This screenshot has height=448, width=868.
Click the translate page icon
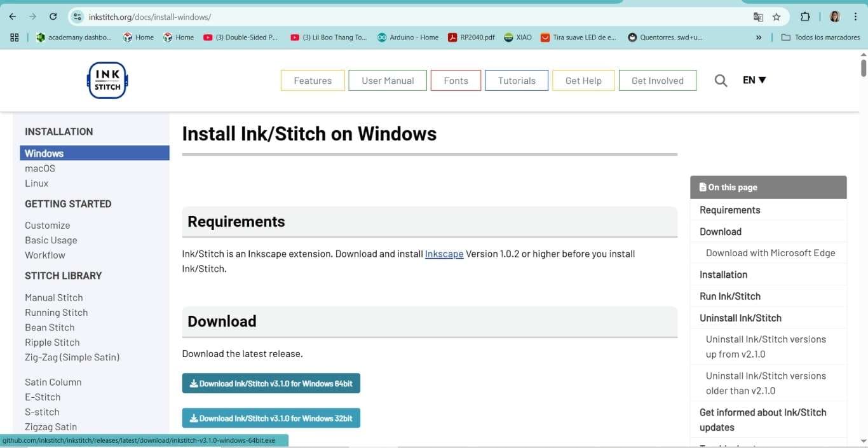(x=758, y=17)
